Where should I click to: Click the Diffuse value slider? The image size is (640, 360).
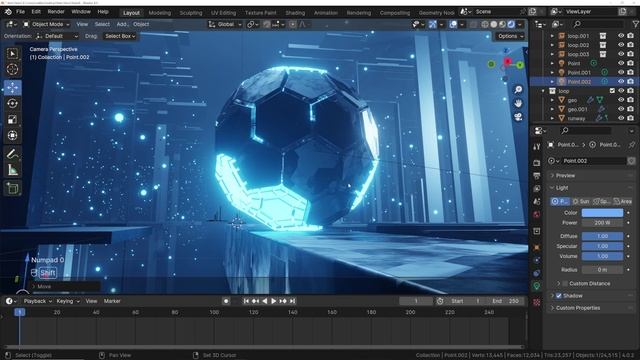coord(602,236)
